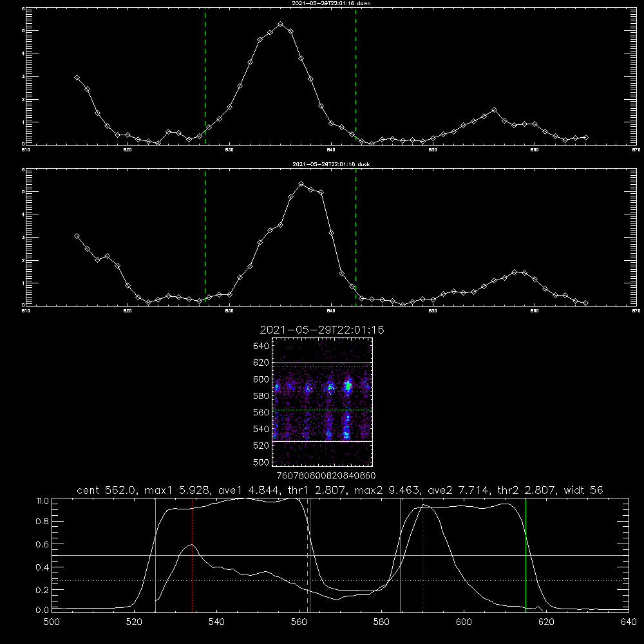Click the highest diamond marker on dawn curve
This screenshot has width=644, height=644.
(281, 24)
